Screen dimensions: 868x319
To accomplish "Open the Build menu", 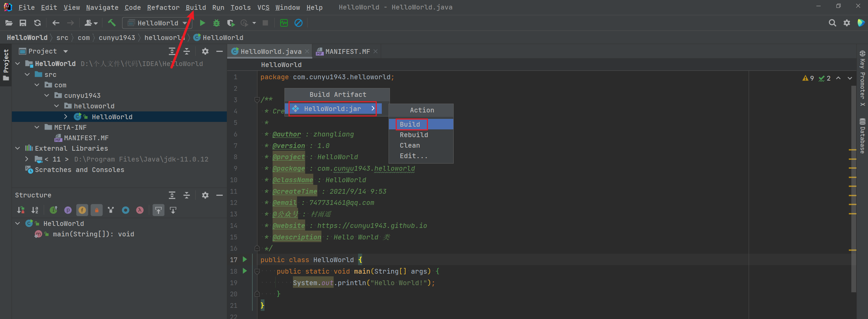I will [196, 7].
